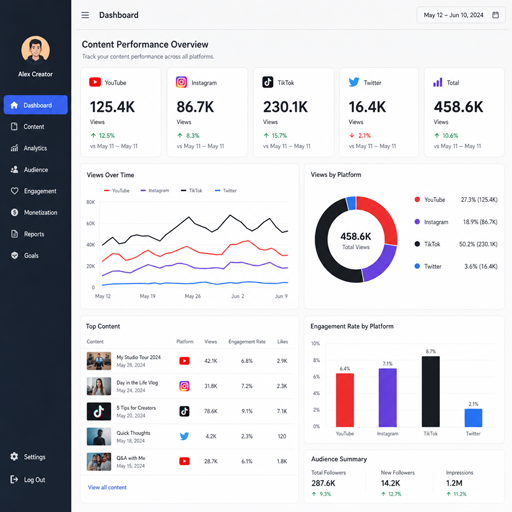Click the Reports document icon
The width and height of the screenshot is (512, 512).
point(14,234)
